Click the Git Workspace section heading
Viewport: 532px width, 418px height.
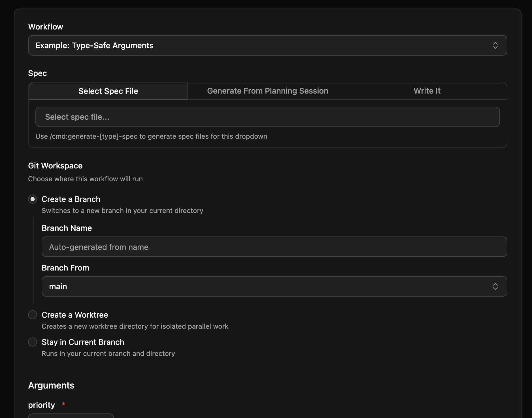click(55, 165)
